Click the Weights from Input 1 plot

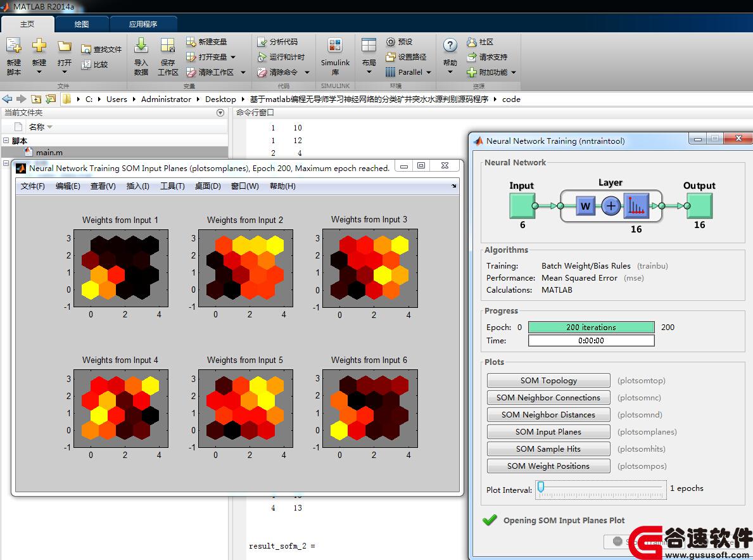(x=120, y=268)
